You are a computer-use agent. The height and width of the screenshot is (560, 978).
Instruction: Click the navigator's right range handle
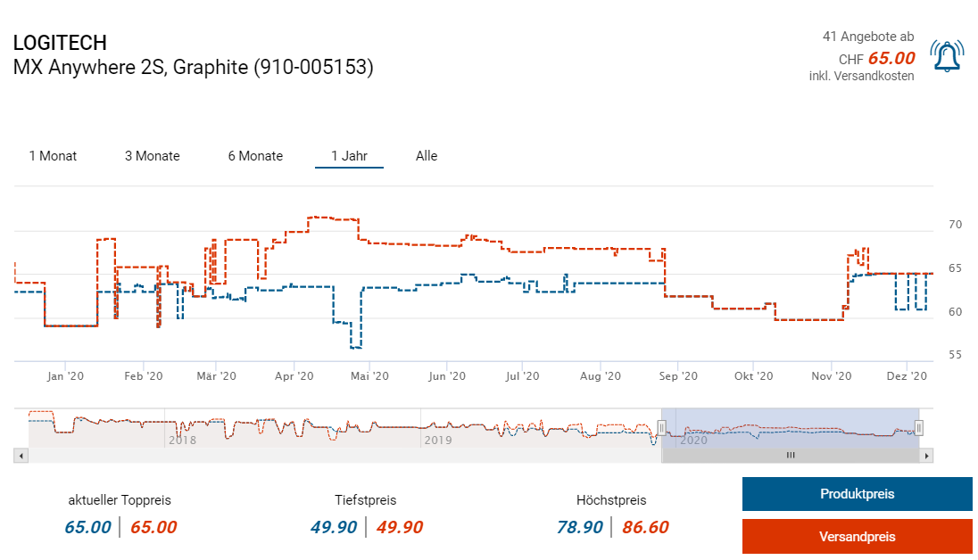[919, 427]
